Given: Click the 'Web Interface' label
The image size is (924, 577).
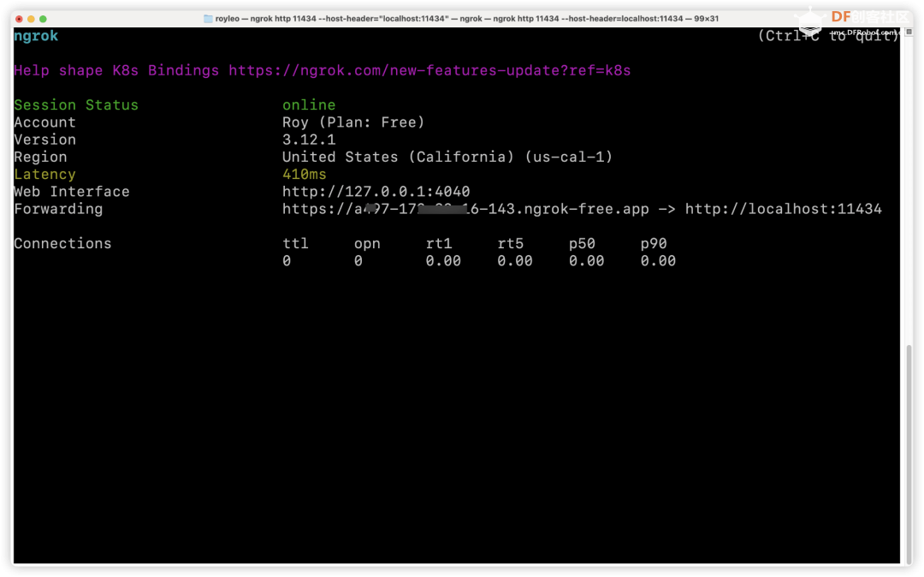Looking at the screenshot, I should click(x=72, y=192).
